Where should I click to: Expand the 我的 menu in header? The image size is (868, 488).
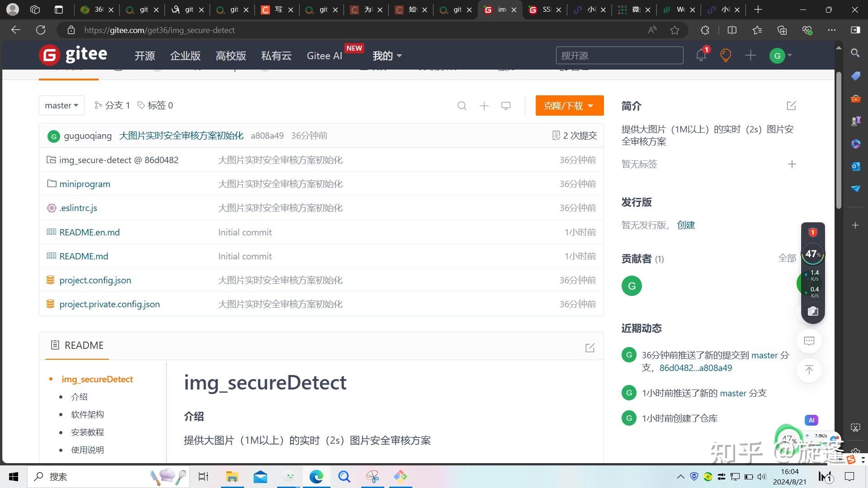(387, 56)
